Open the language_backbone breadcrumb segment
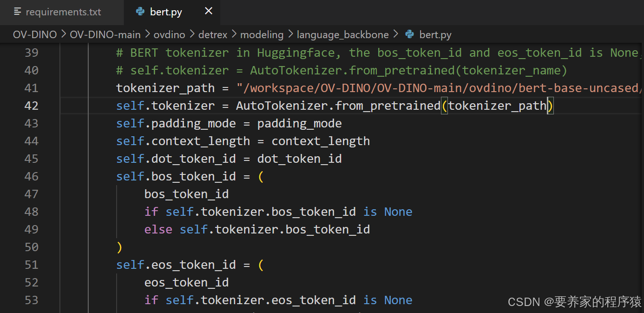 click(x=342, y=34)
